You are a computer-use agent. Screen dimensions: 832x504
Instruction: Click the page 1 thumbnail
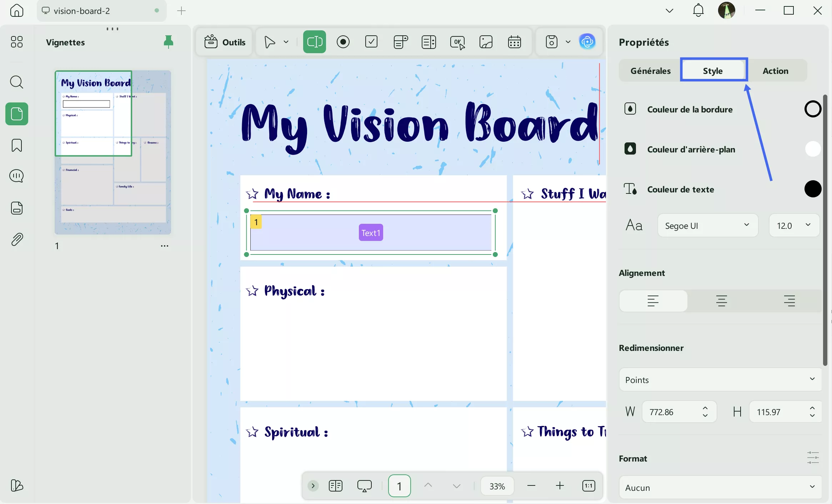[113, 152]
